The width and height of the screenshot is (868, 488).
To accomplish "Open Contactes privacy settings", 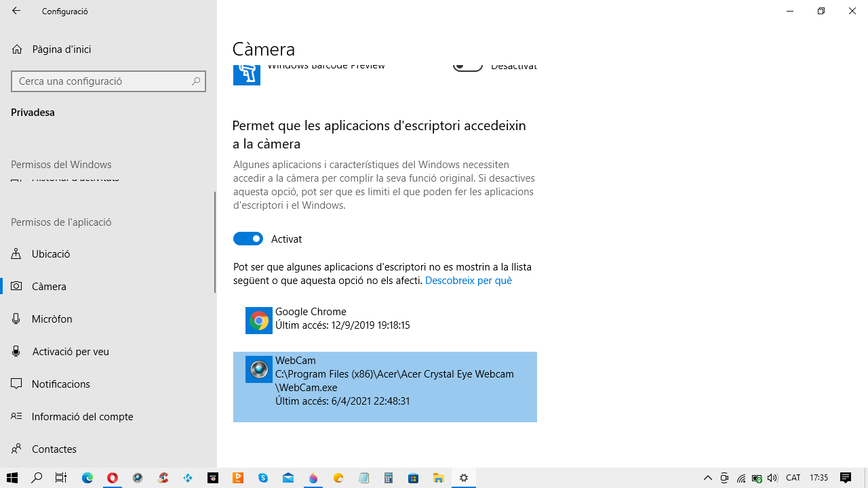I will [x=108, y=449].
